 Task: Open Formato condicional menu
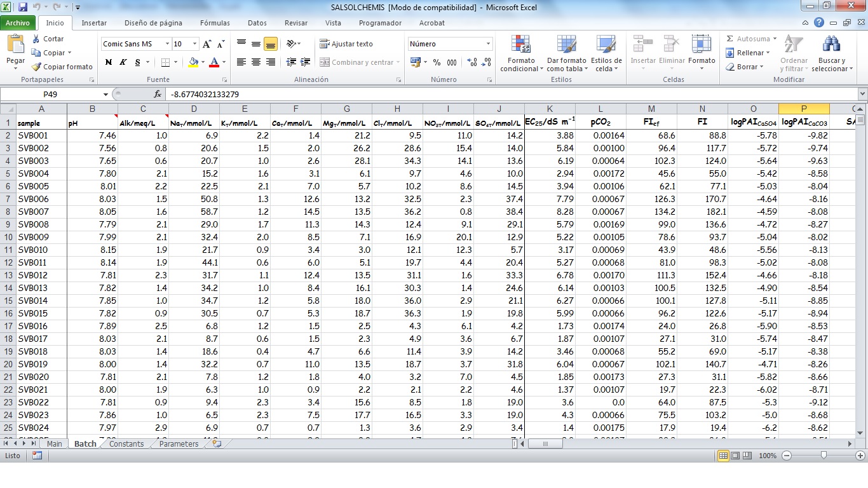pyautogui.click(x=522, y=53)
